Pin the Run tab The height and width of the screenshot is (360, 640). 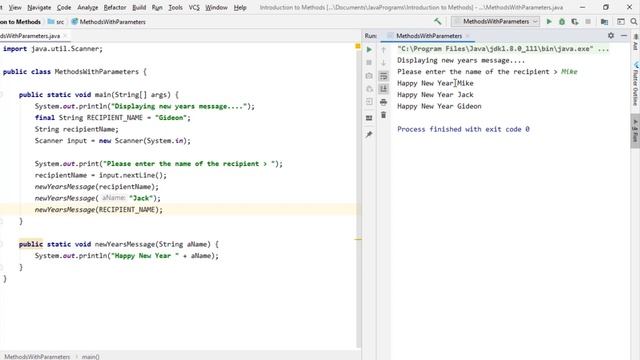(369, 134)
